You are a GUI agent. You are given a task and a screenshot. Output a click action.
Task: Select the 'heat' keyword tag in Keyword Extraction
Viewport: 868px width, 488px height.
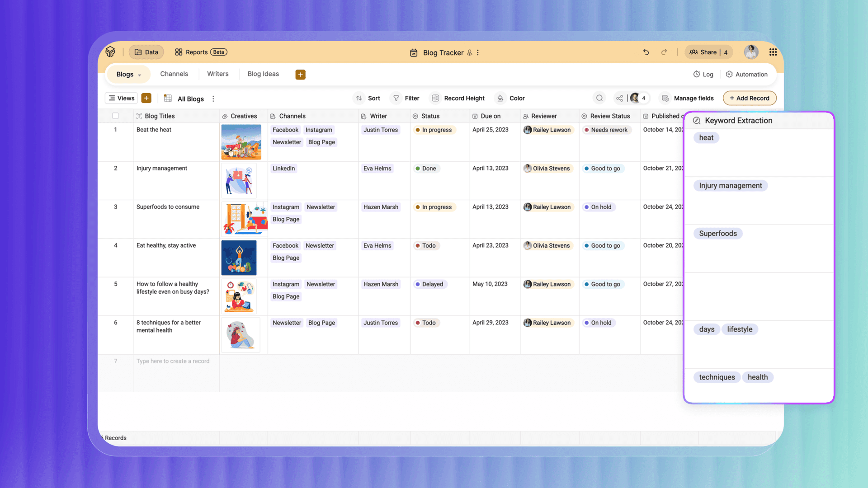tap(706, 137)
